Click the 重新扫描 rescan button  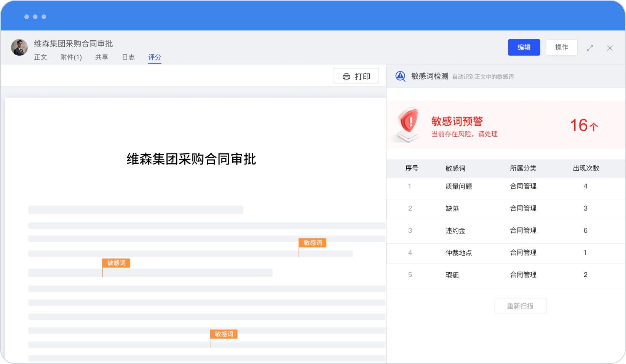pos(520,306)
